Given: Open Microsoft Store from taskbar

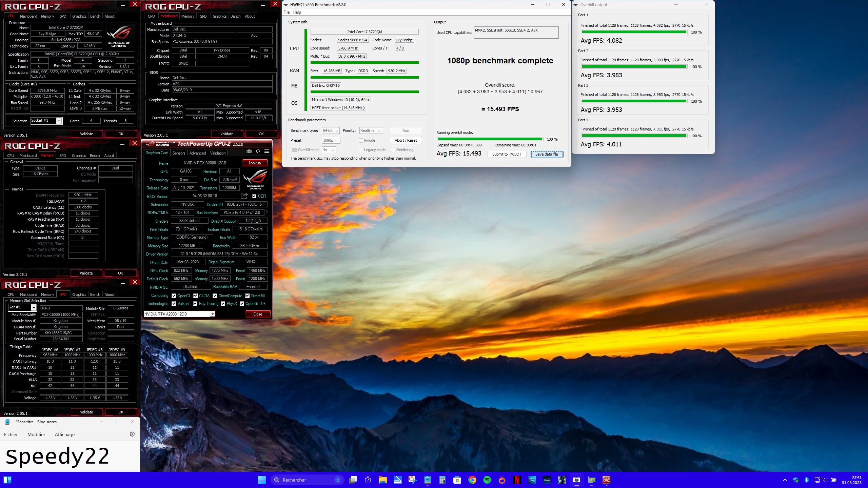Looking at the screenshot, I should [457, 480].
